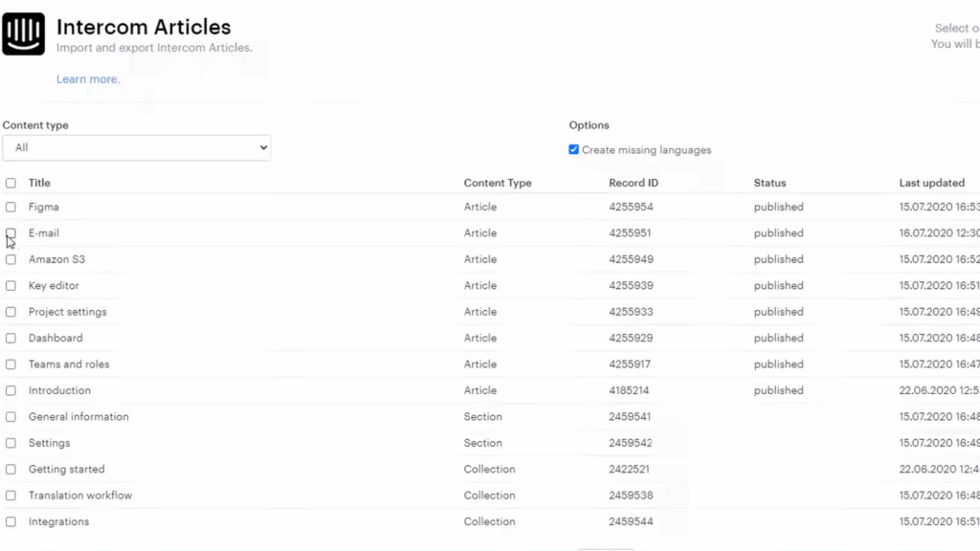This screenshot has height=551, width=980.
Task: Click record ID 2459544
Action: [631, 521]
